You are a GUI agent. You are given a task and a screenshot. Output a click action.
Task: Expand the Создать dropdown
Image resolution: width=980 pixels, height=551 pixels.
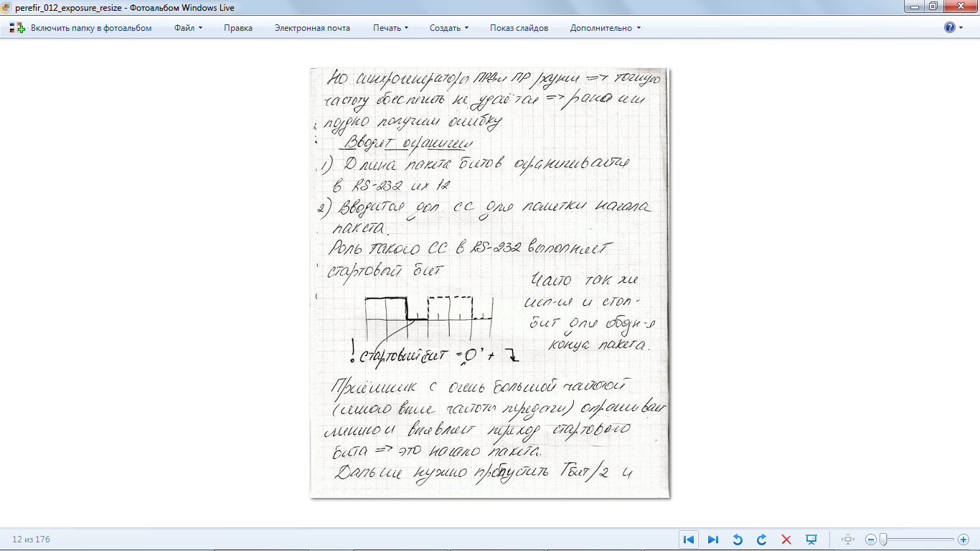[449, 28]
